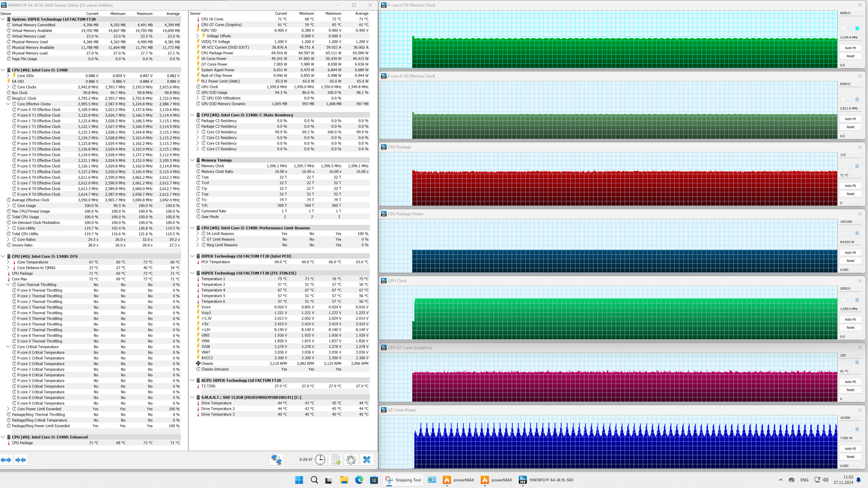Viewport: 868px width, 488px height.
Task: Select the CPU Package Power sensor row
Action: pyautogui.click(x=217, y=53)
